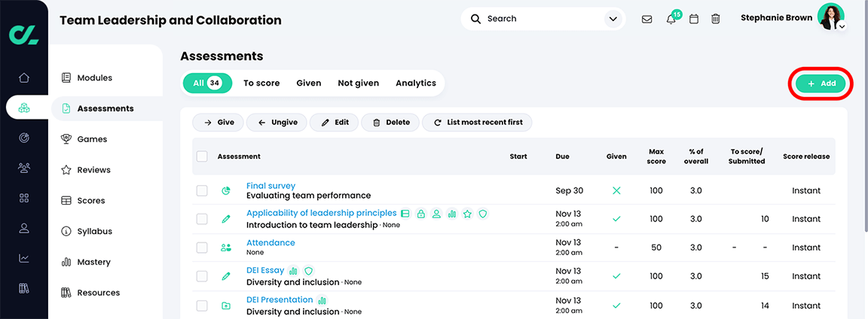Open the DEI Essay assessment link
This screenshot has height=319, width=868.
[265, 271]
